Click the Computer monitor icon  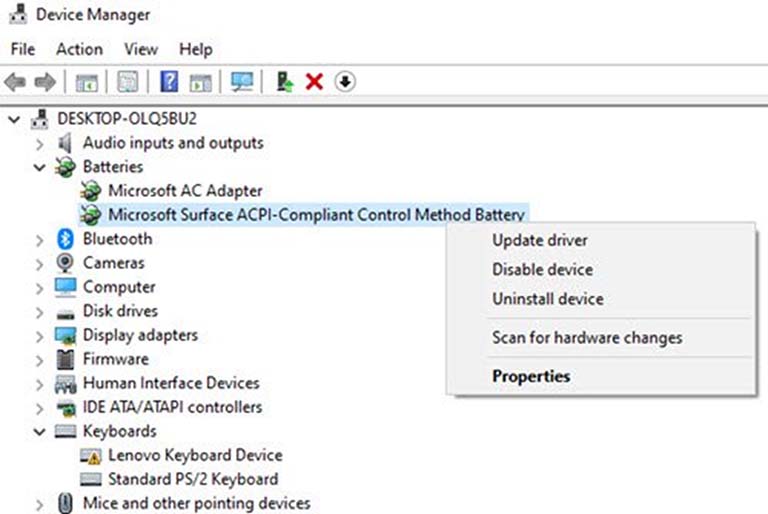(x=65, y=287)
